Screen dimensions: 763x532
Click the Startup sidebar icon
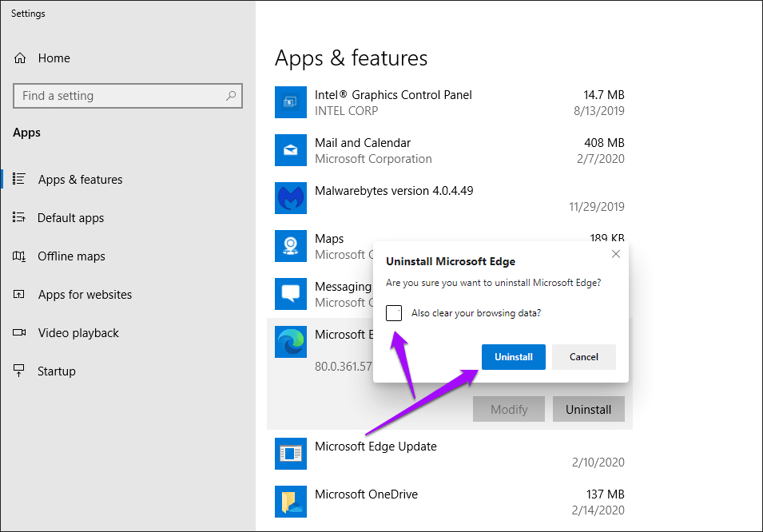tap(19, 371)
